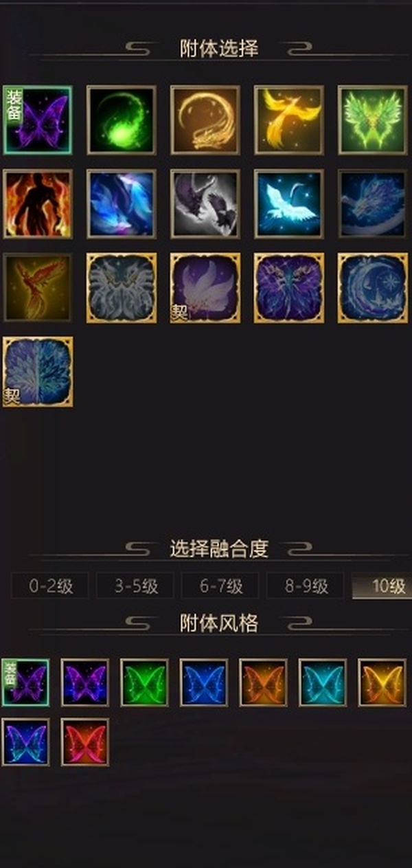The image size is (412, 868).
Task: Apply the orange butterfly style swatch
Action: 263,682
